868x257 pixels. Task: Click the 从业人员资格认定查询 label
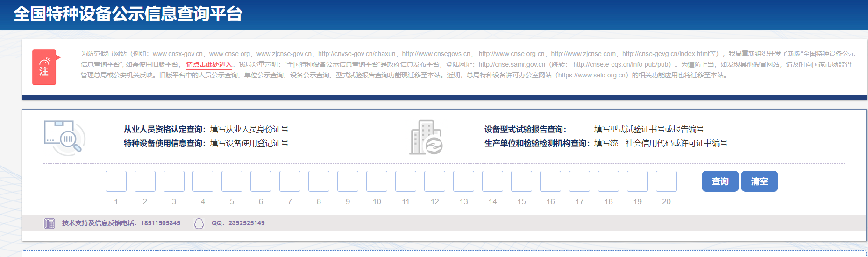click(x=163, y=129)
